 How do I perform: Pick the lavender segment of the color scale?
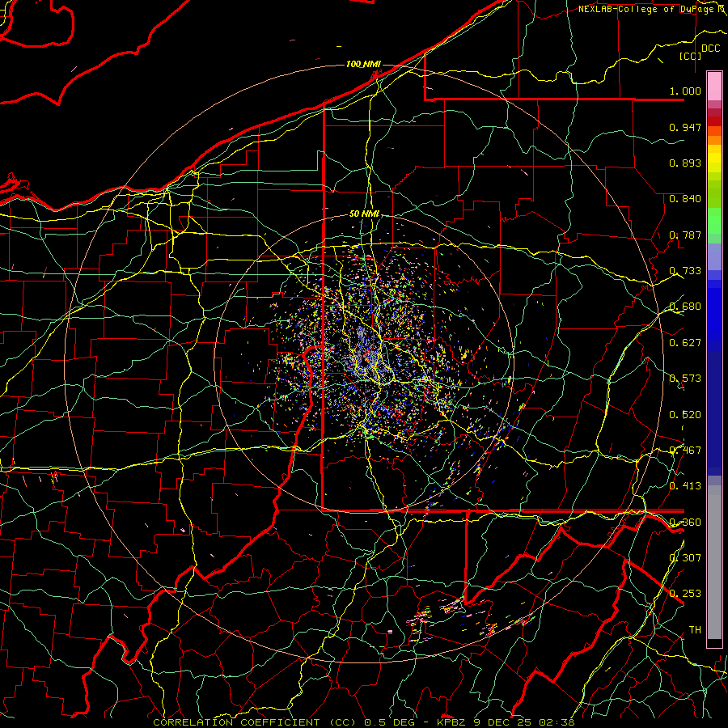tap(714, 256)
